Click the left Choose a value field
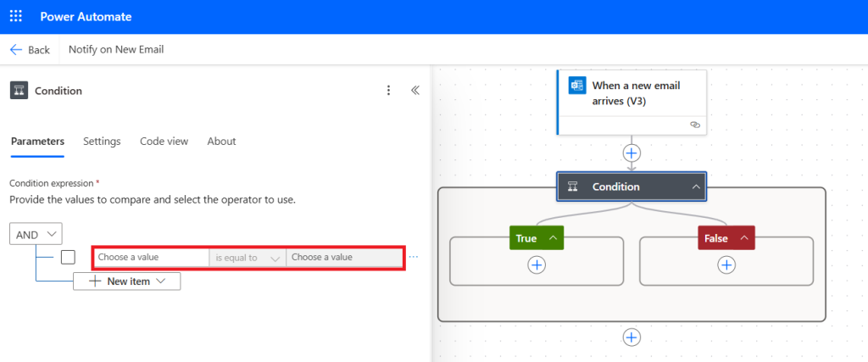 click(151, 257)
